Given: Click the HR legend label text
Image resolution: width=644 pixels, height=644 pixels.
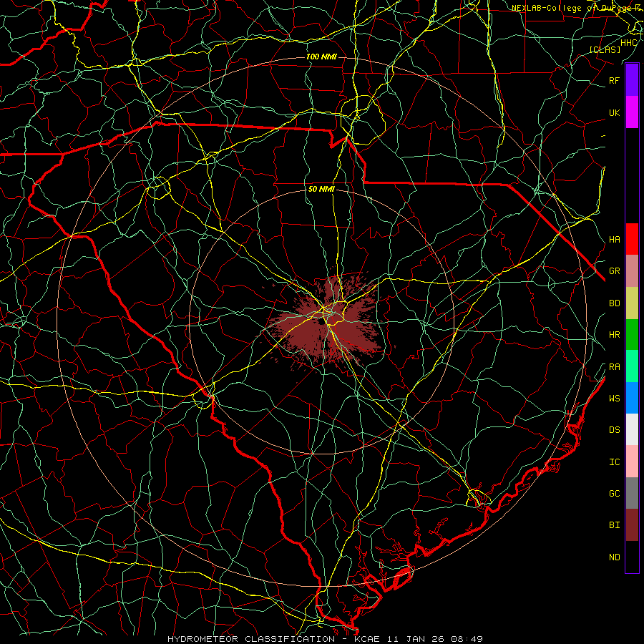Looking at the screenshot, I should 614,335.
